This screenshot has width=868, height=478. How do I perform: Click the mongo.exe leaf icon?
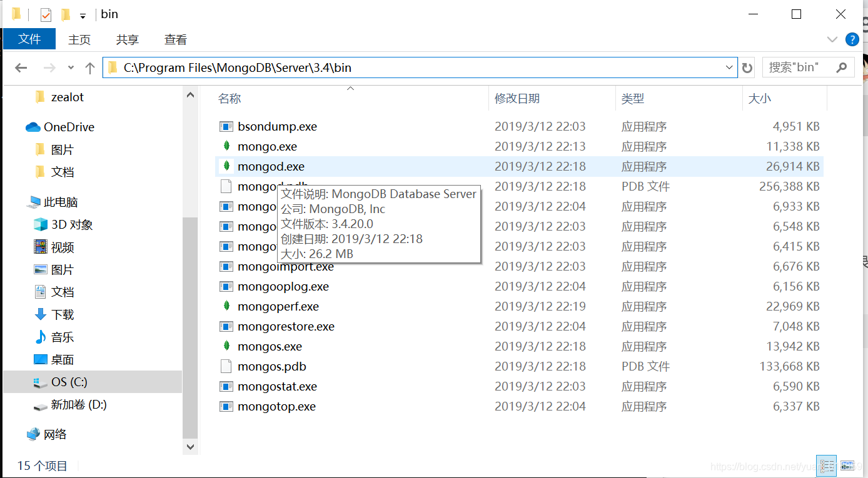[x=226, y=146]
